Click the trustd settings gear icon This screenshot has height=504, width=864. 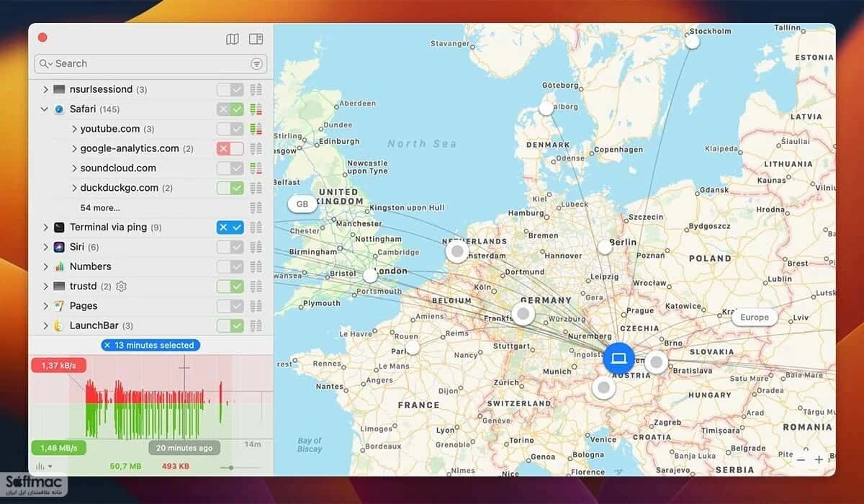pos(121,287)
